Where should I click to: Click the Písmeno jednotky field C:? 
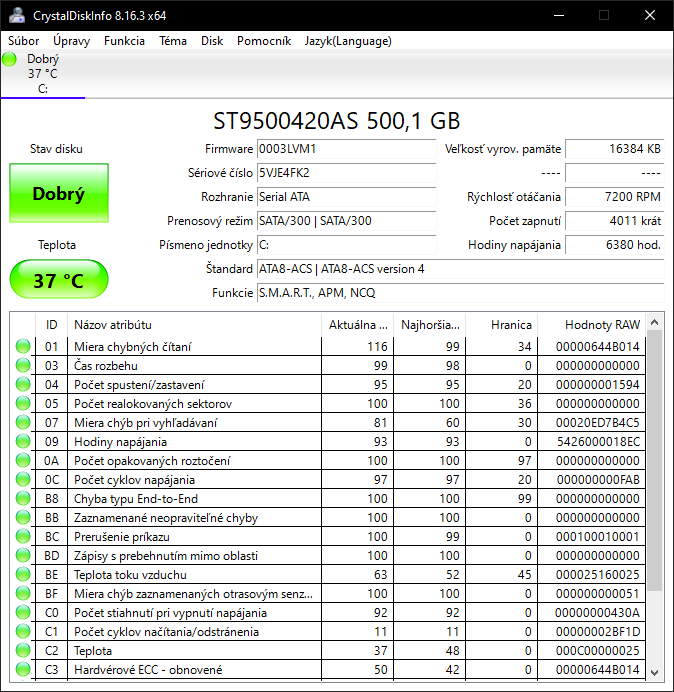(x=346, y=245)
